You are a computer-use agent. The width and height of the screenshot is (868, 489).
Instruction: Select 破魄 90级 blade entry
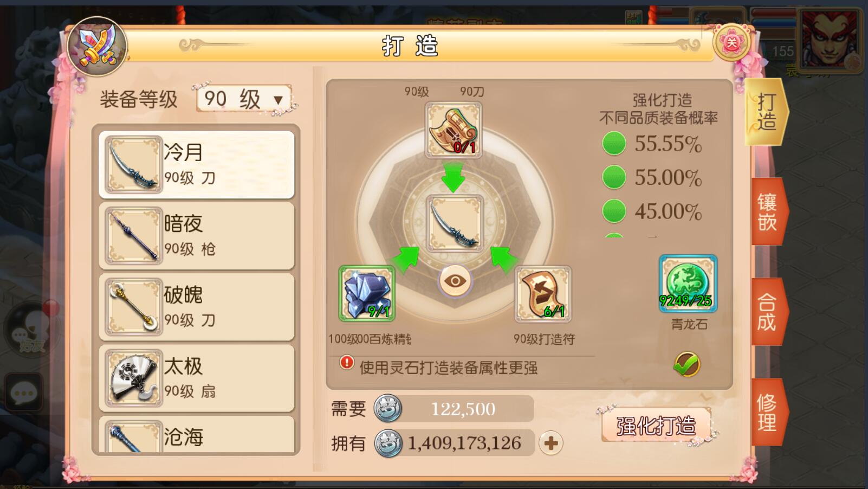(197, 307)
